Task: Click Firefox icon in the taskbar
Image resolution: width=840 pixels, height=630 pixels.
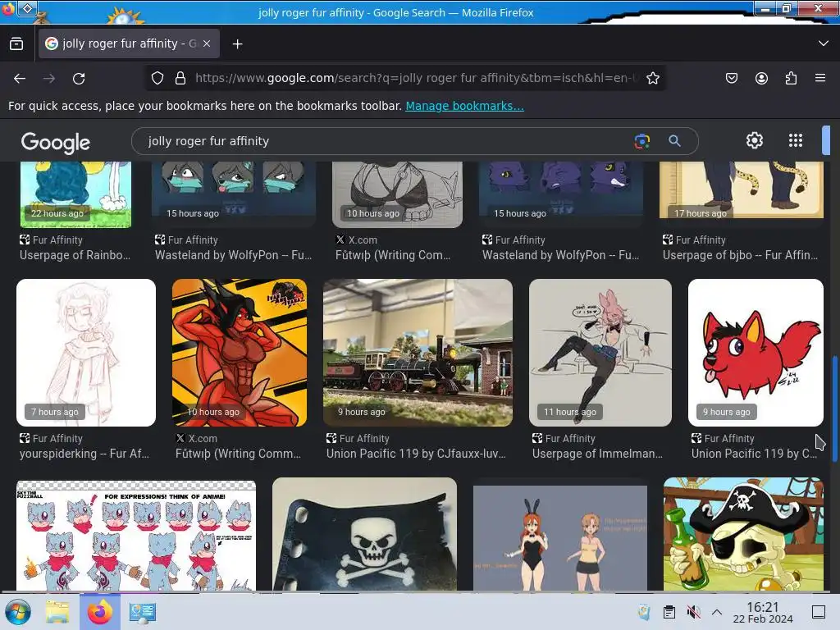Action: (x=100, y=612)
